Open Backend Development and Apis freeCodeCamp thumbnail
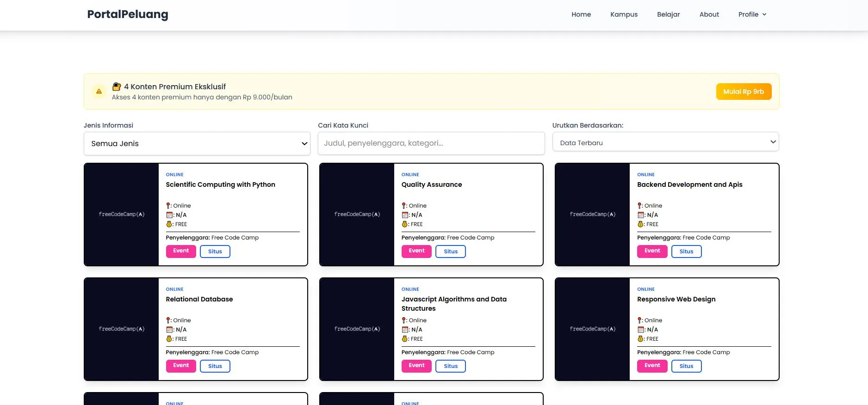This screenshot has width=868, height=405. (x=593, y=215)
